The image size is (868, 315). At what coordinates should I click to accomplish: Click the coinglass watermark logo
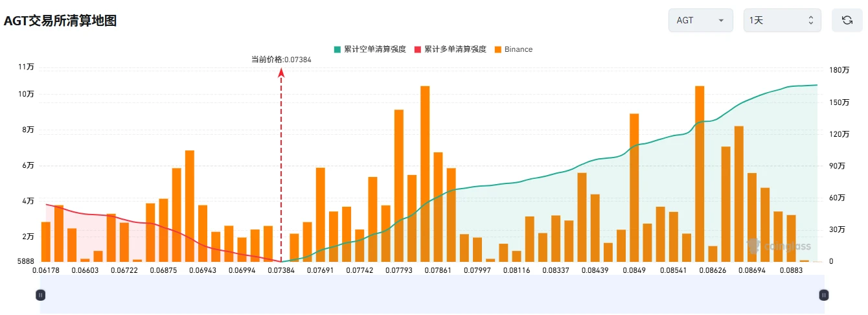779,246
